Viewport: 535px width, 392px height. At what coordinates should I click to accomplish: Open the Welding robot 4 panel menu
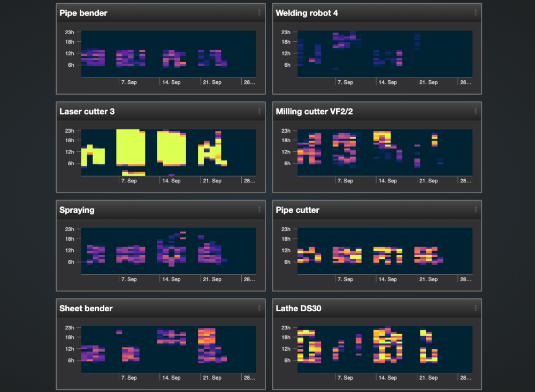click(476, 13)
